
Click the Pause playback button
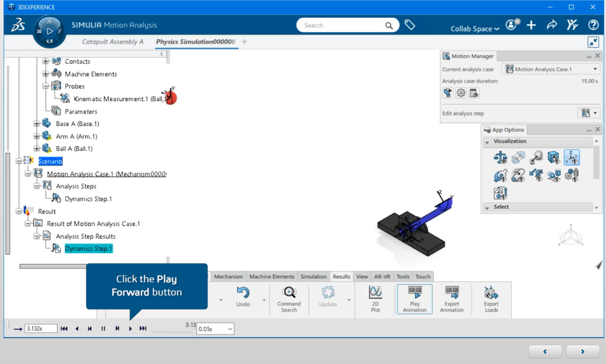tap(103, 328)
